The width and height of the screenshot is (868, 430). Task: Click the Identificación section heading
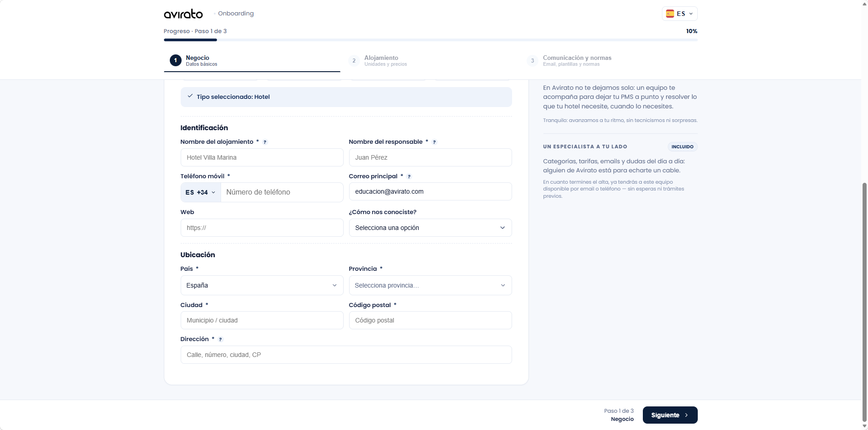tap(204, 128)
